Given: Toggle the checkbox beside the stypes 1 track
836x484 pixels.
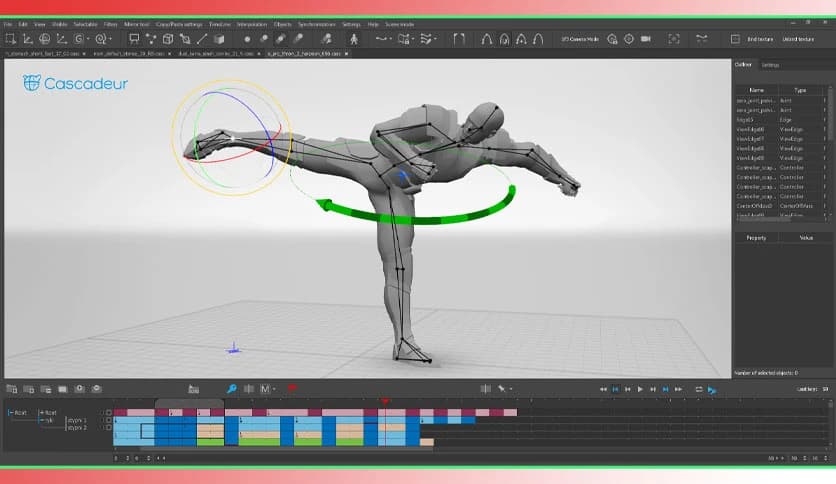Looking at the screenshot, I should [109, 420].
